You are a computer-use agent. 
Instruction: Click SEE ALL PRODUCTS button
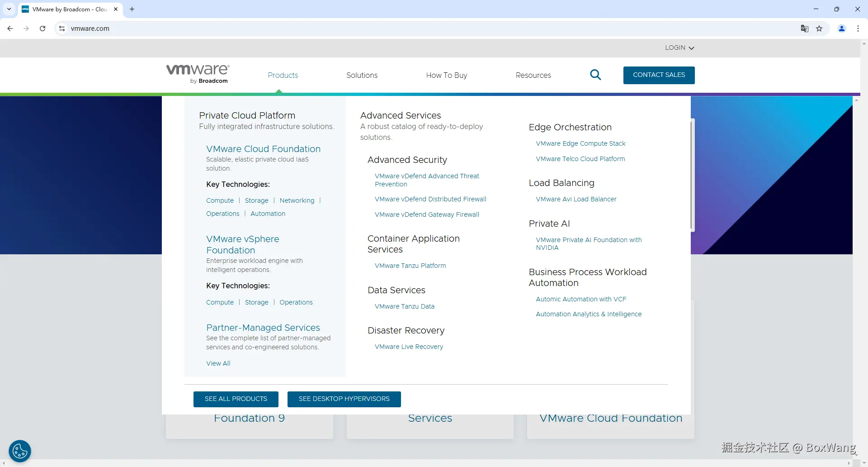point(236,399)
